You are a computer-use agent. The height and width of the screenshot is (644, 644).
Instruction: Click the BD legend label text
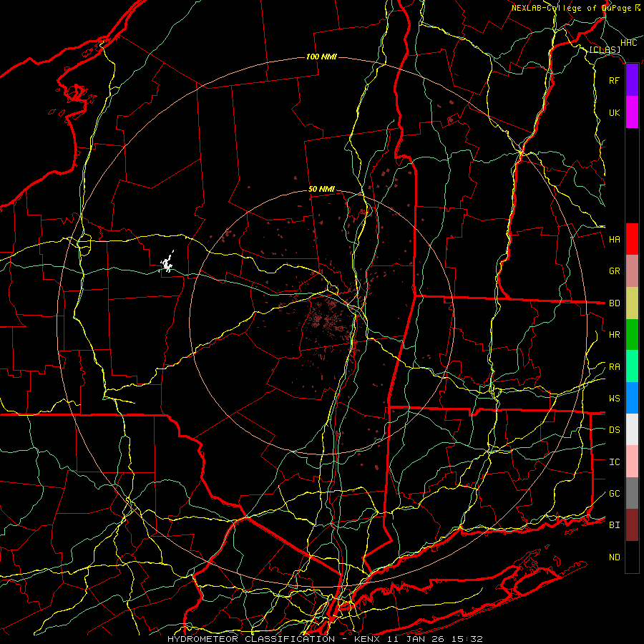pyautogui.click(x=615, y=303)
